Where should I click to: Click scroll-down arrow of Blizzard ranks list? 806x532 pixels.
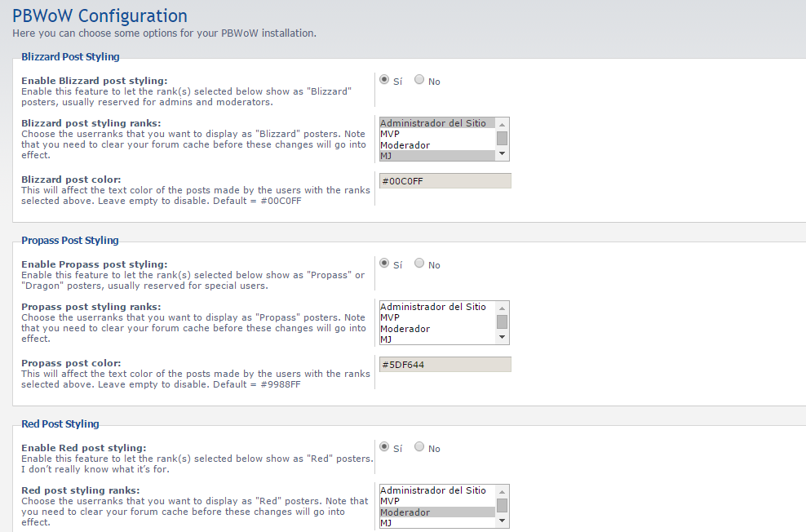(503, 154)
